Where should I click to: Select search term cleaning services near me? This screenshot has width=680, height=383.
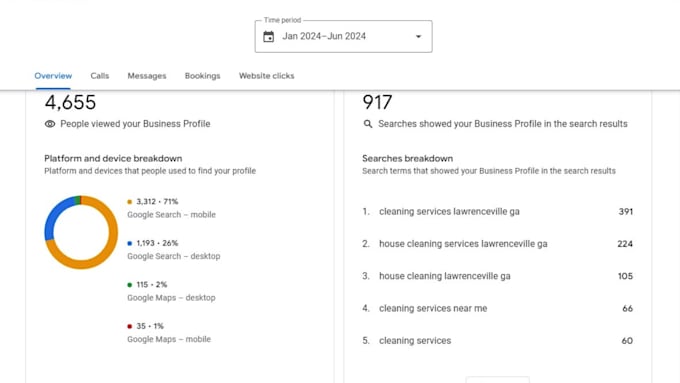pos(433,308)
